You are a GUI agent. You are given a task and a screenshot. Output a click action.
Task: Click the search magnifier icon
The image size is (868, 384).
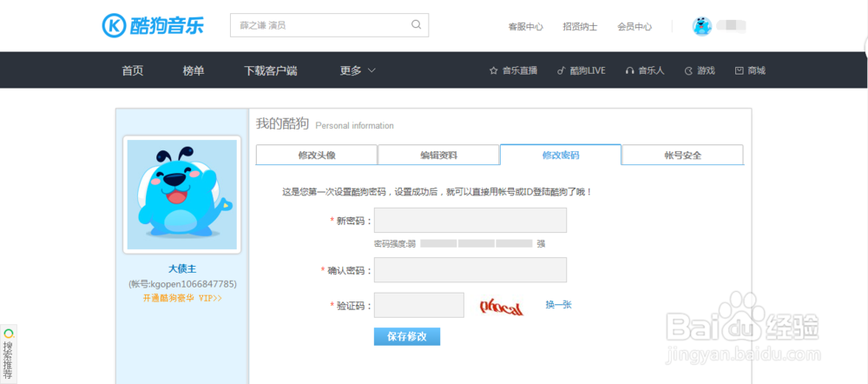pos(417,25)
